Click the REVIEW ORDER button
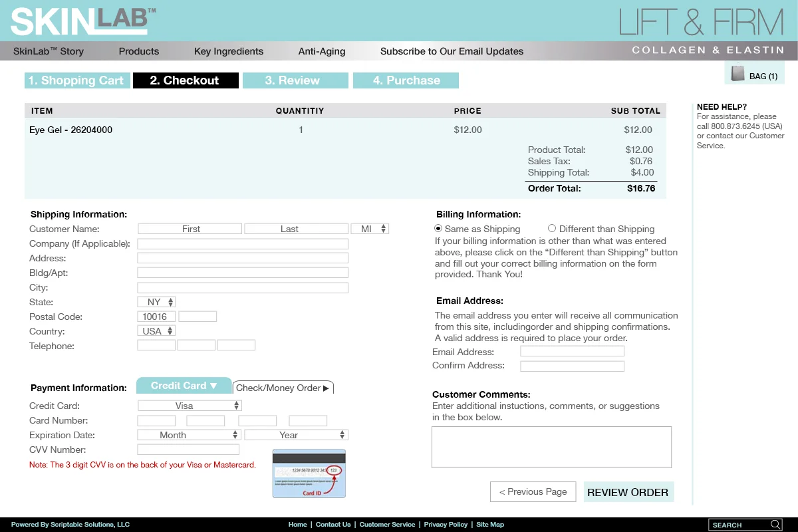The image size is (798, 532). (628, 492)
